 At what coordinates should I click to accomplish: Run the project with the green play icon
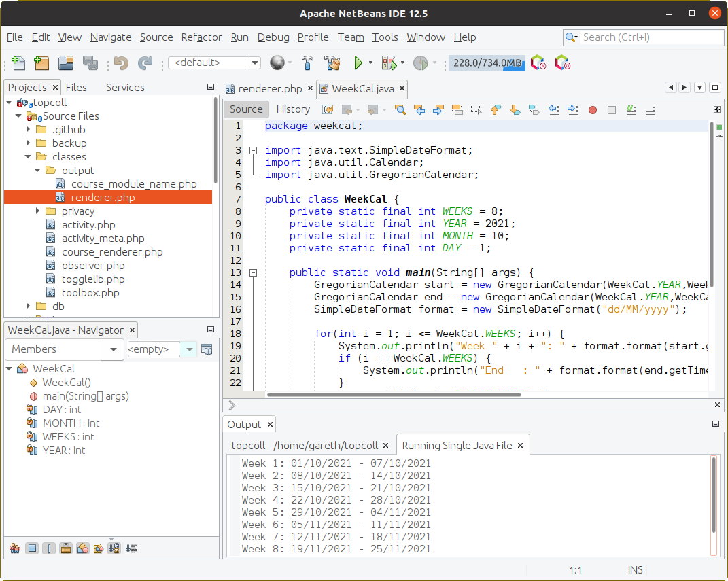point(358,63)
